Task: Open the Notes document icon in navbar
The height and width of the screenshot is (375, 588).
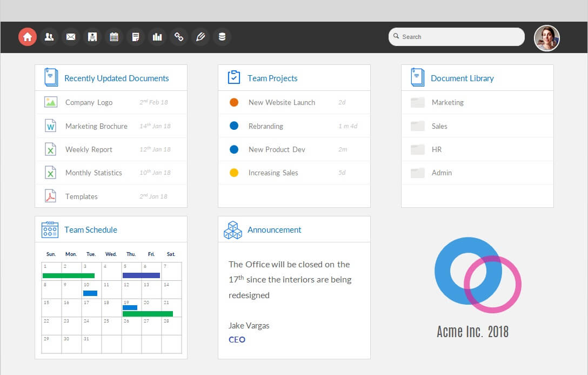Action: (135, 37)
